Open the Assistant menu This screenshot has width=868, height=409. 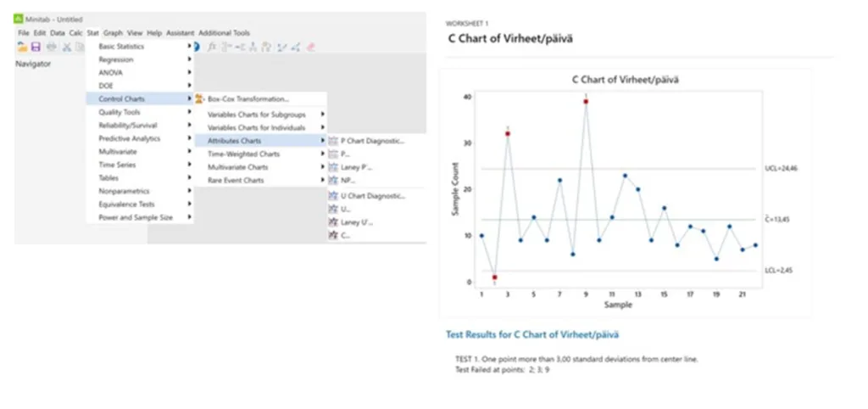[181, 33]
